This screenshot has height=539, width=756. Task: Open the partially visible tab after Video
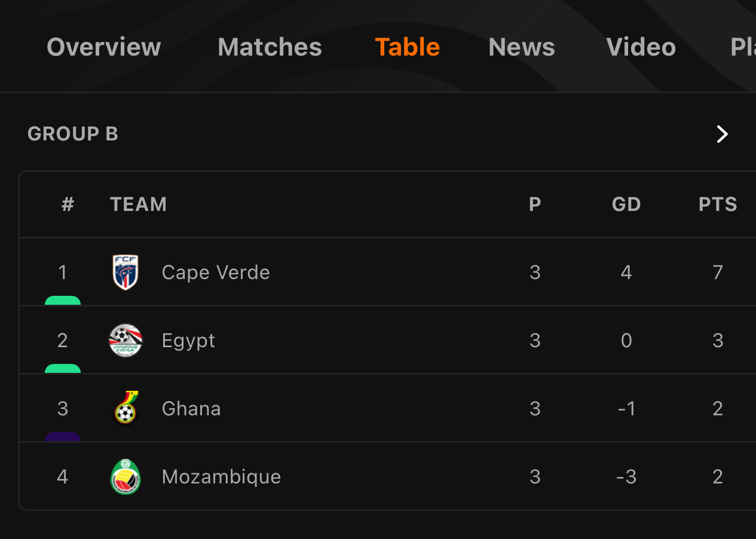click(743, 47)
